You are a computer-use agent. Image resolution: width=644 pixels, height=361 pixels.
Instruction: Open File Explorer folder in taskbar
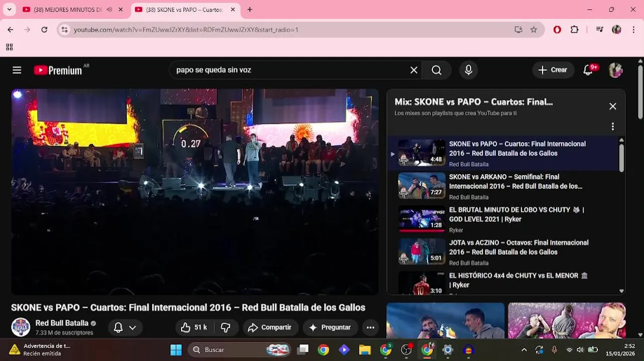click(365, 349)
